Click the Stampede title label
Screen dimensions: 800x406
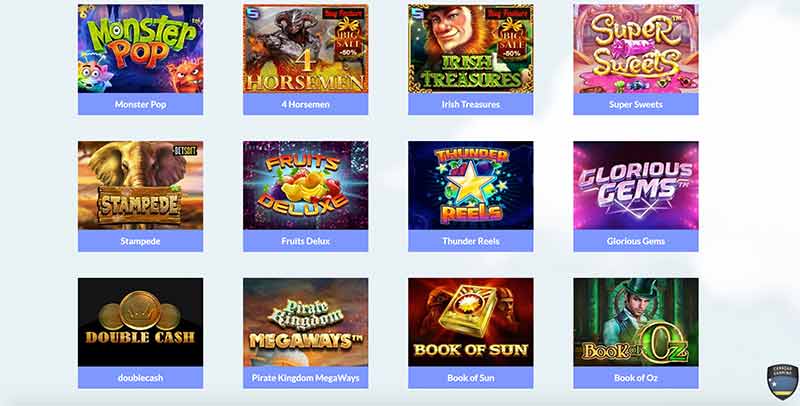coord(140,241)
